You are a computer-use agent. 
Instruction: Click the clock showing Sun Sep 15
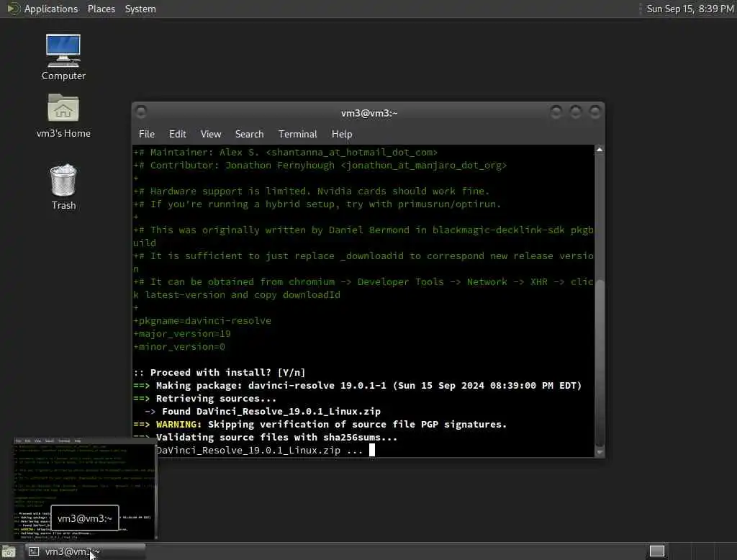pos(690,9)
